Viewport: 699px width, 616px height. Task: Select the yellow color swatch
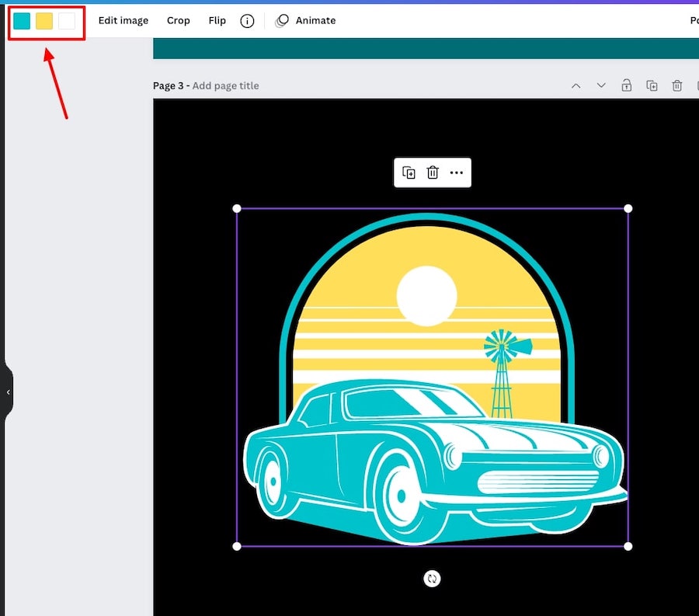(44, 21)
